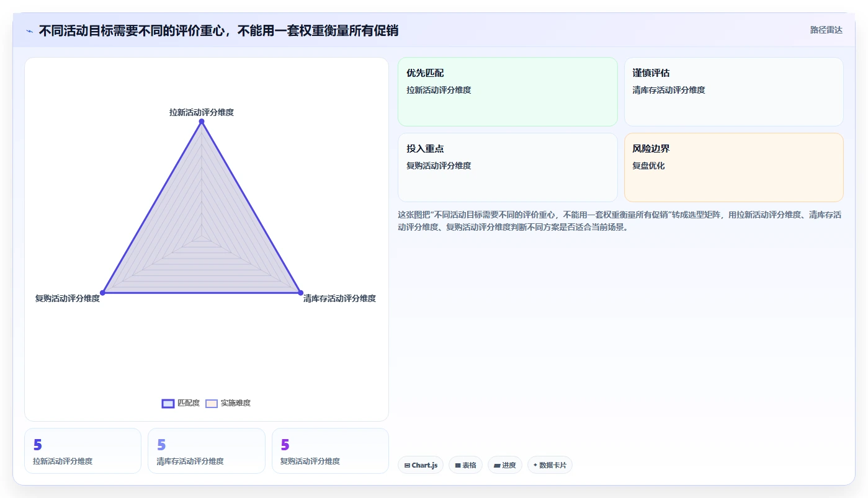Select the 数据卡片 tag
Image resolution: width=868 pixels, height=498 pixels.
(x=550, y=465)
